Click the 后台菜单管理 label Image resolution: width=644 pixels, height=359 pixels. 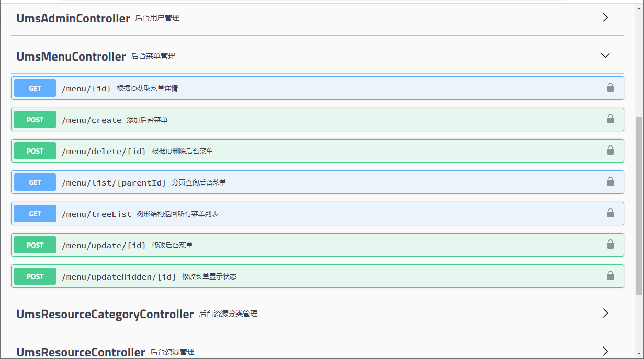click(x=153, y=56)
